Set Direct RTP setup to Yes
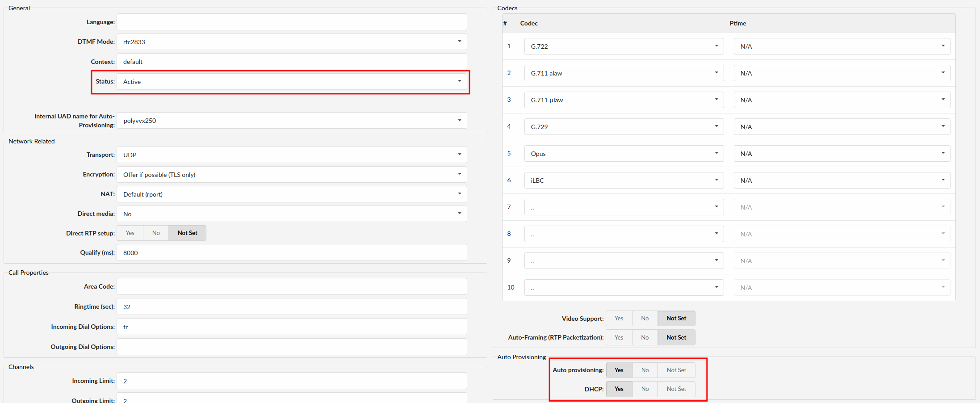 click(130, 233)
